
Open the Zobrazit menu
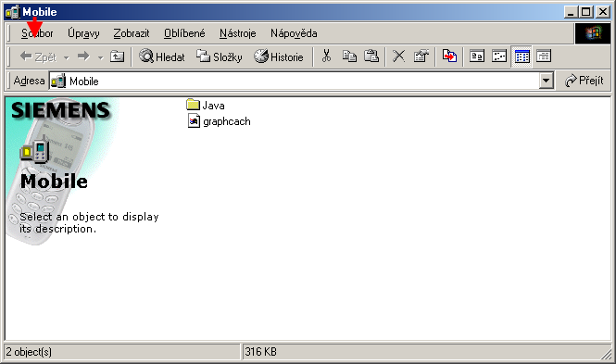click(132, 33)
